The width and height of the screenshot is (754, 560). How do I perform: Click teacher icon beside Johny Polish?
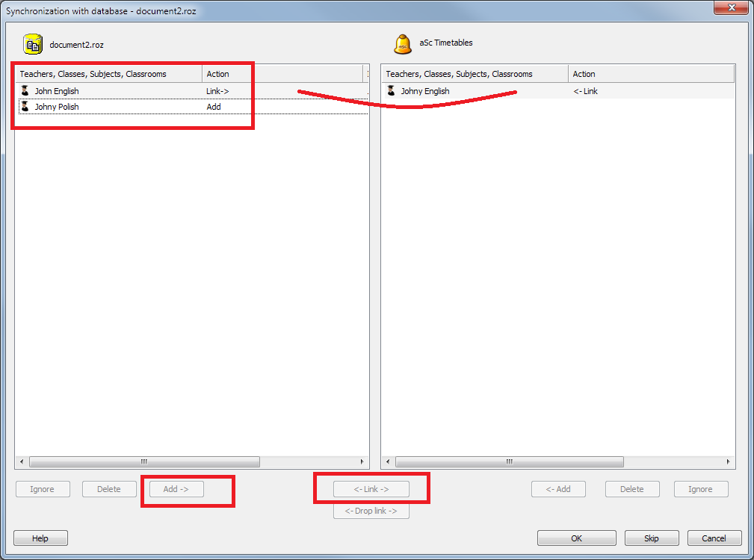(x=25, y=107)
